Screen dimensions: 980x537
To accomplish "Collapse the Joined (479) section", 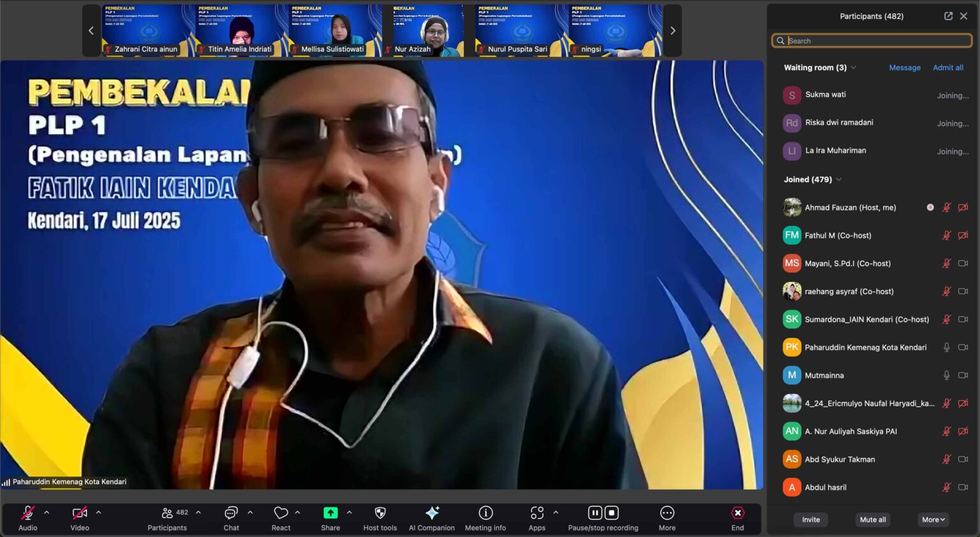I will point(839,180).
